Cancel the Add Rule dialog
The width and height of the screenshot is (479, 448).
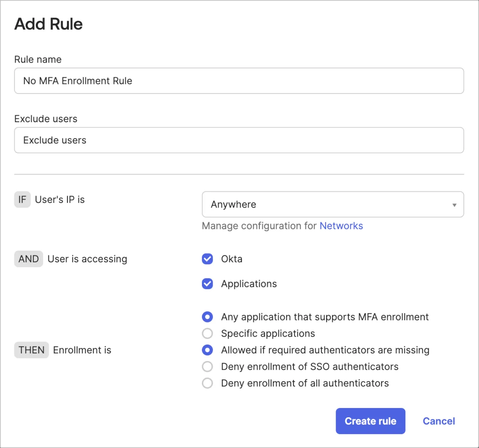click(x=438, y=421)
